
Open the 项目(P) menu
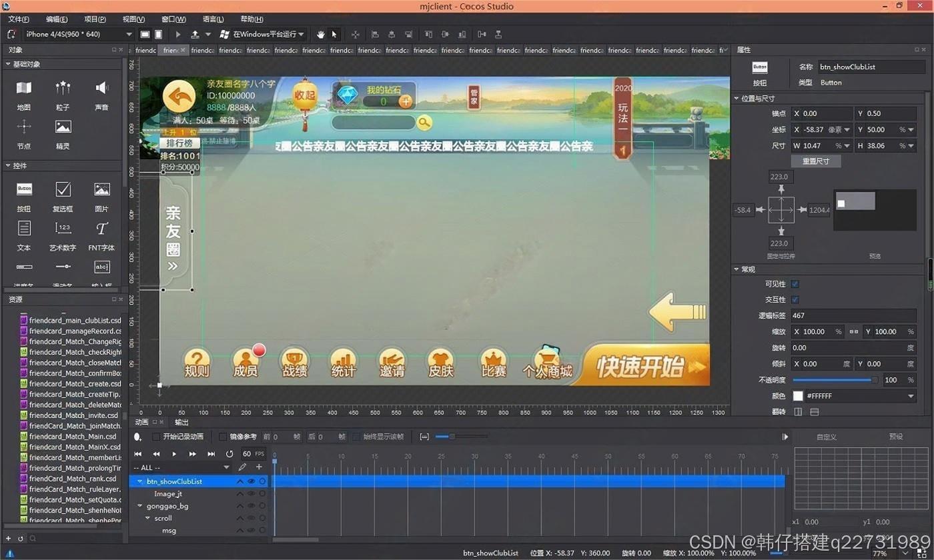coord(95,19)
